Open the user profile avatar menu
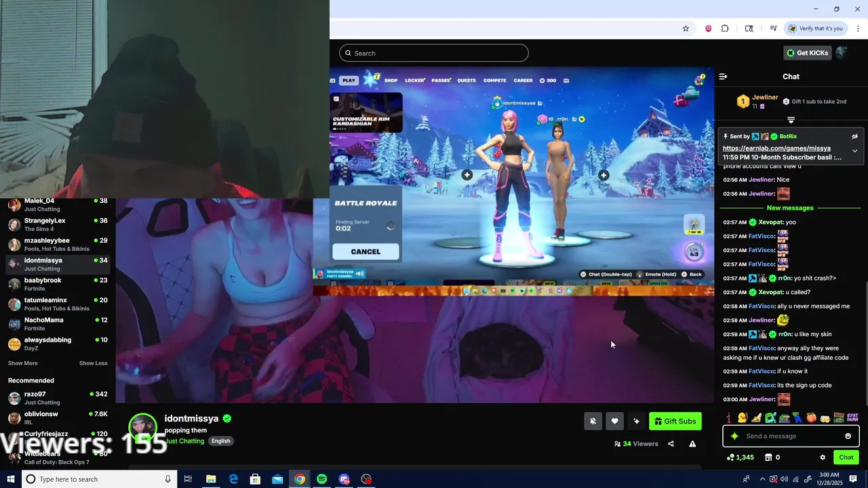The image size is (868, 488). pyautogui.click(x=842, y=53)
